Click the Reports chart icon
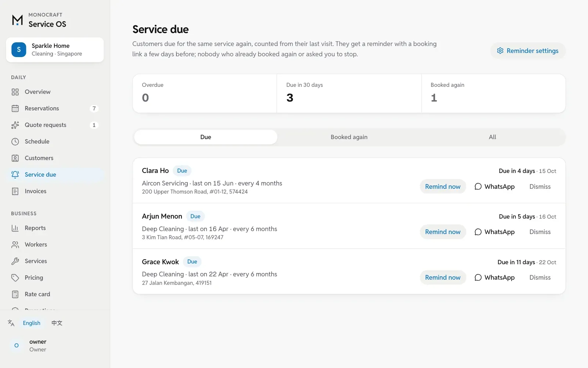This screenshot has width=588, height=368. point(15,228)
